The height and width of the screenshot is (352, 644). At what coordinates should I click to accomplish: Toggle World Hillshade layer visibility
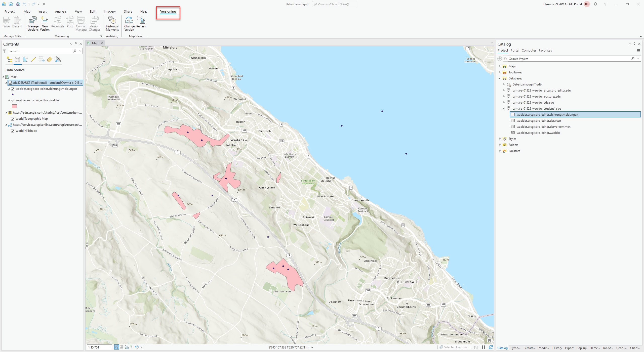coord(13,131)
